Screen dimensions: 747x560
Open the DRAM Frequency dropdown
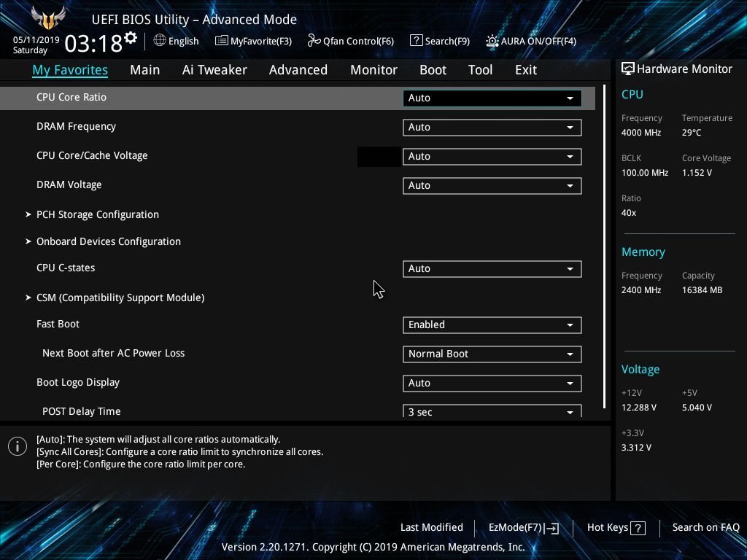pyautogui.click(x=492, y=127)
